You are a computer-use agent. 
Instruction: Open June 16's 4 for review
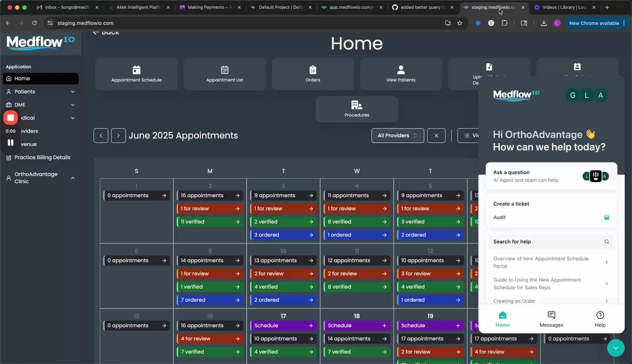click(x=210, y=339)
